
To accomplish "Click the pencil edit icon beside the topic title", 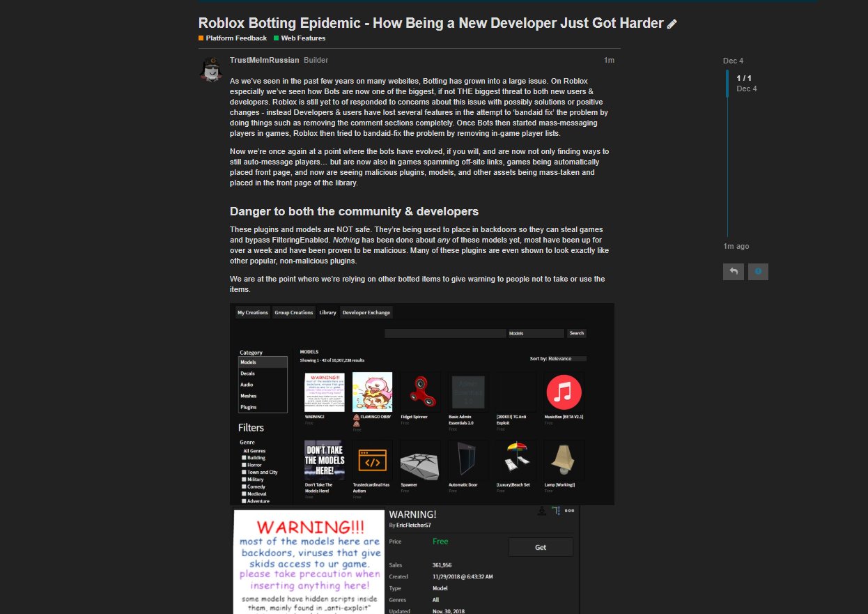I will click(x=672, y=24).
